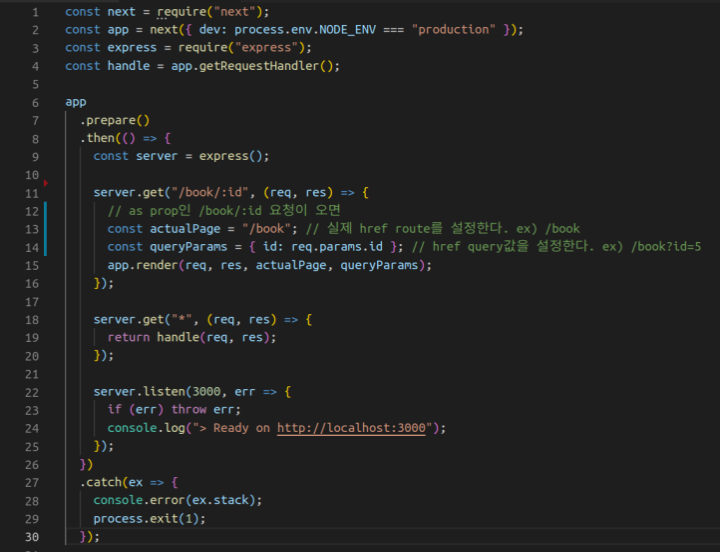Click the "production" string on line 2
Image resolution: width=720 pixels, height=552 pixels.
coord(454,30)
